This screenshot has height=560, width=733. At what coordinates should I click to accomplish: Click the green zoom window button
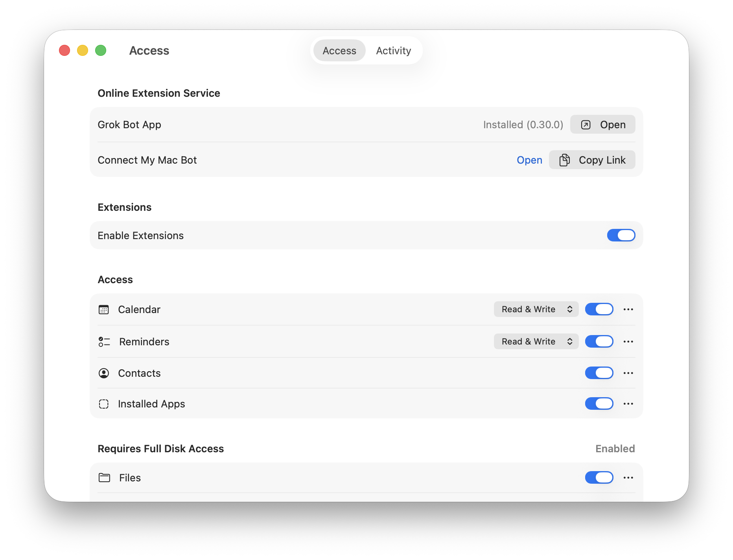click(x=101, y=50)
